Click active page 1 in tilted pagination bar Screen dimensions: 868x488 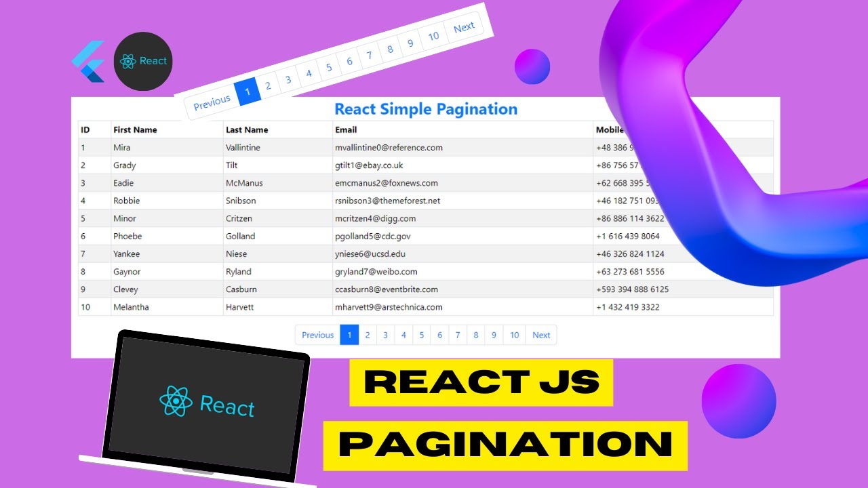[248, 91]
